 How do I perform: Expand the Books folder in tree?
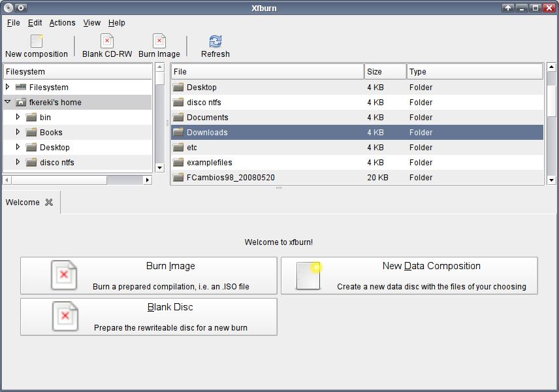[18, 132]
